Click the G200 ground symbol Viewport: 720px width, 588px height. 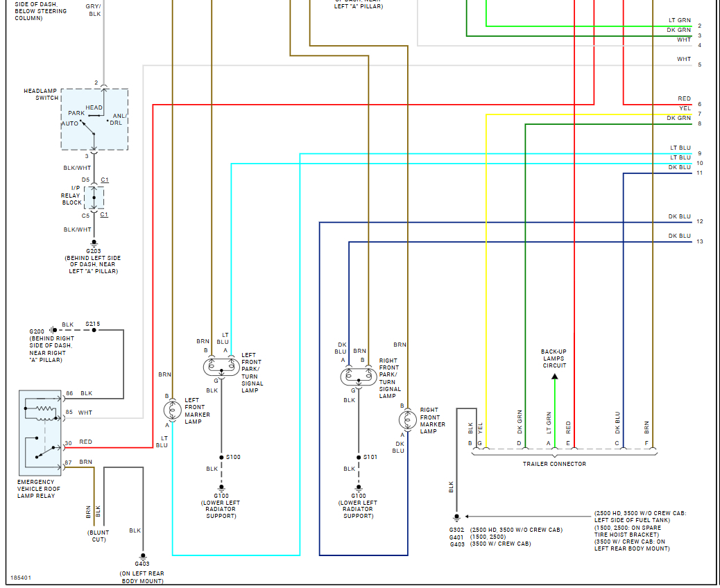(x=53, y=330)
